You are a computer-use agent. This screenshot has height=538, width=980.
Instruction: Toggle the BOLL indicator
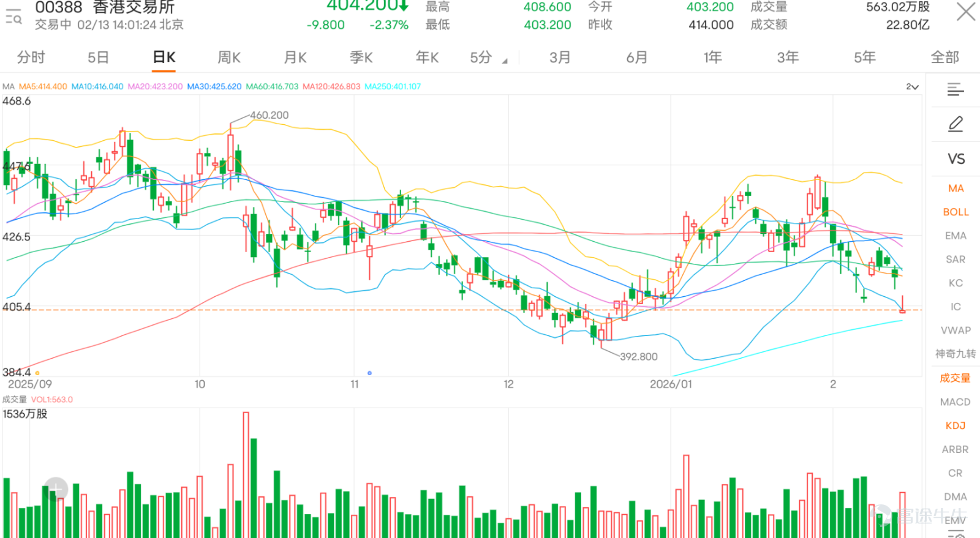coord(956,212)
